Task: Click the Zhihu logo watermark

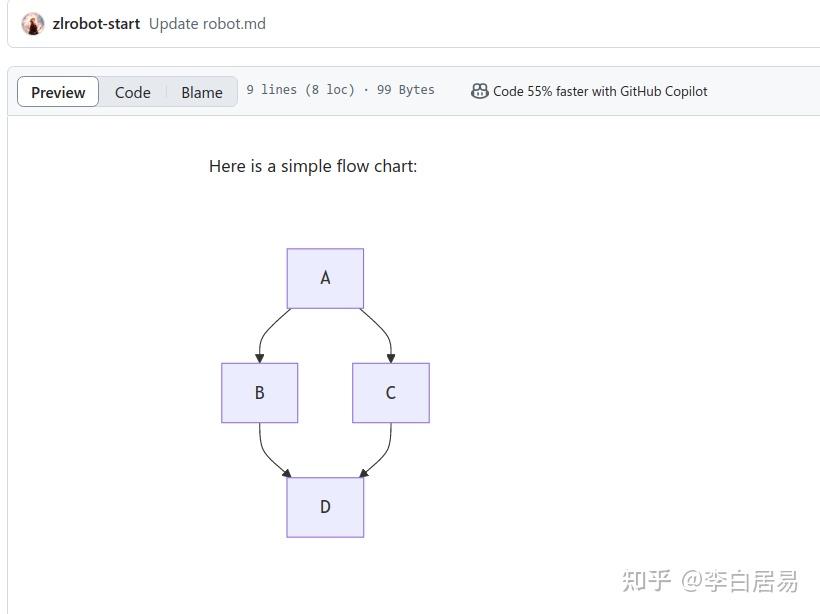Action: coord(646,581)
